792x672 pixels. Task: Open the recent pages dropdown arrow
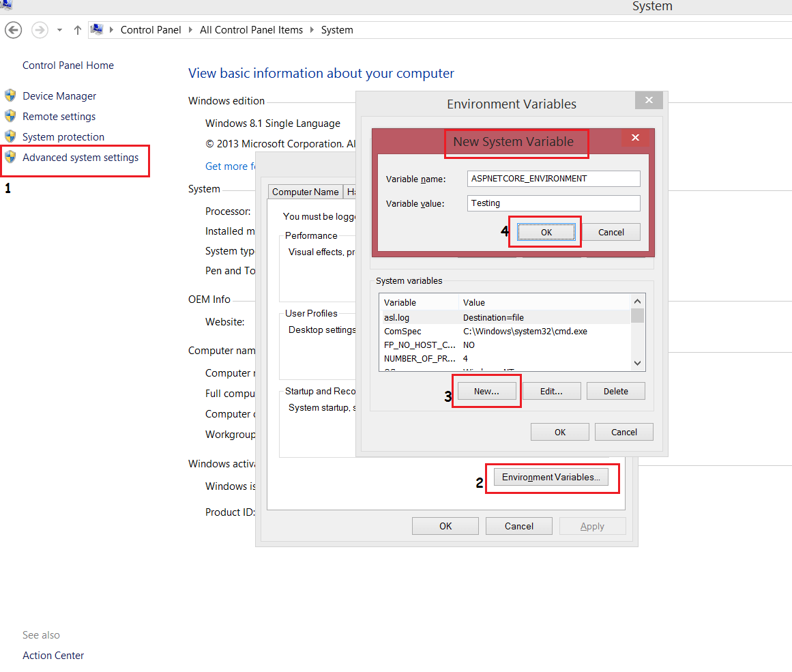click(x=59, y=29)
